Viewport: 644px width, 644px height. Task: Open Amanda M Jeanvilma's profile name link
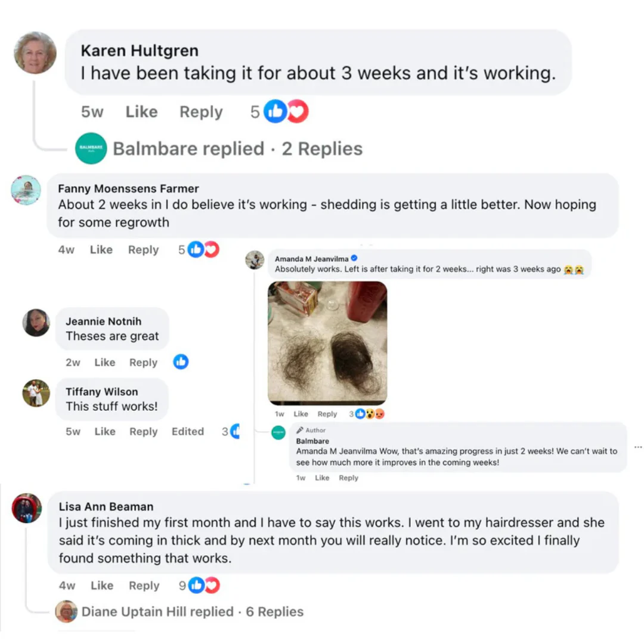point(311,259)
